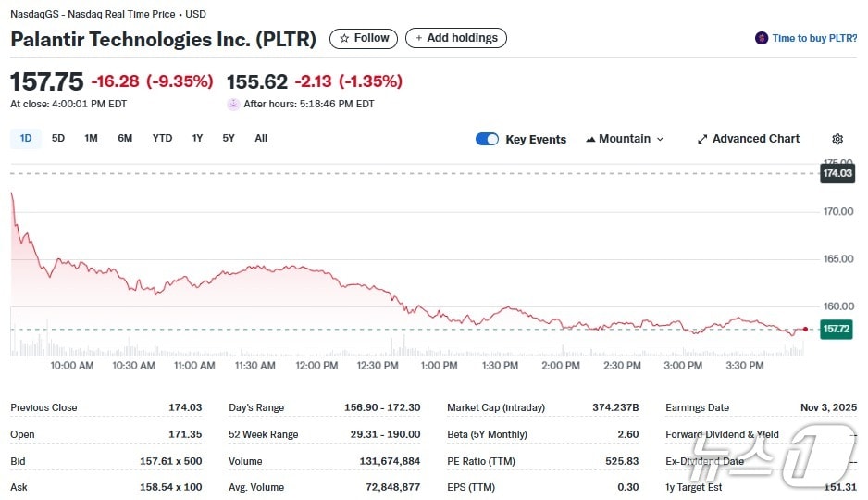Image resolution: width=868 pixels, height=500 pixels.
Task: Select the 1D time range tab
Action: [26, 138]
